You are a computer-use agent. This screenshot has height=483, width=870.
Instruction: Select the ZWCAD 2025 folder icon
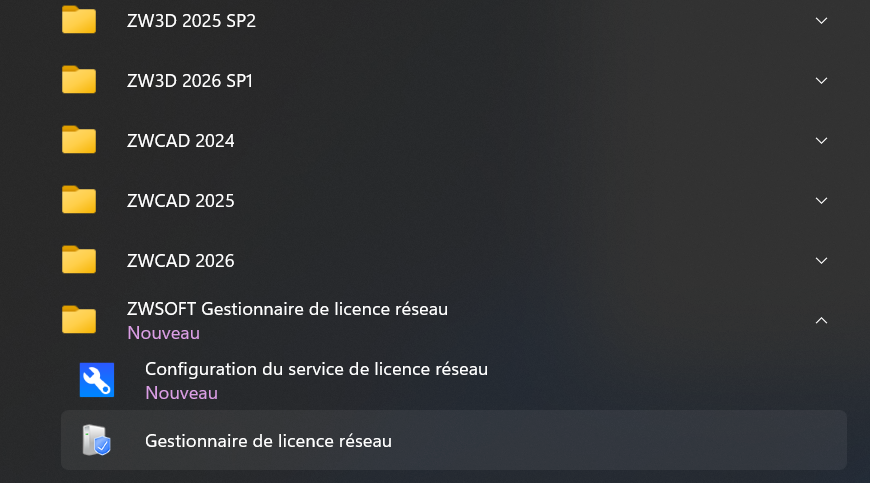pyautogui.click(x=79, y=200)
